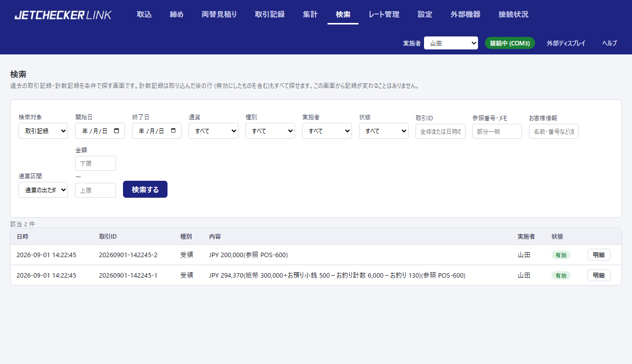632x364 pixels.
Task: Switch to the 両替見積り tab
Action: point(219,14)
